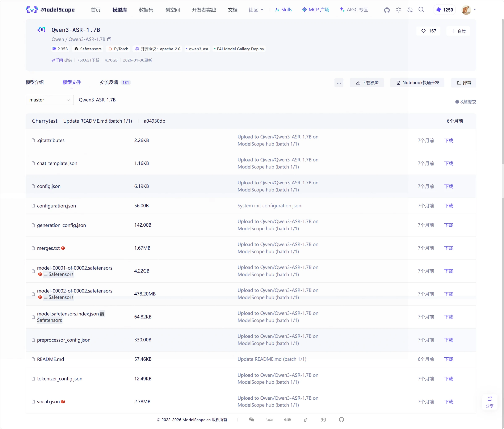
Task: Add model to a collection (合集)
Action: coord(458,31)
